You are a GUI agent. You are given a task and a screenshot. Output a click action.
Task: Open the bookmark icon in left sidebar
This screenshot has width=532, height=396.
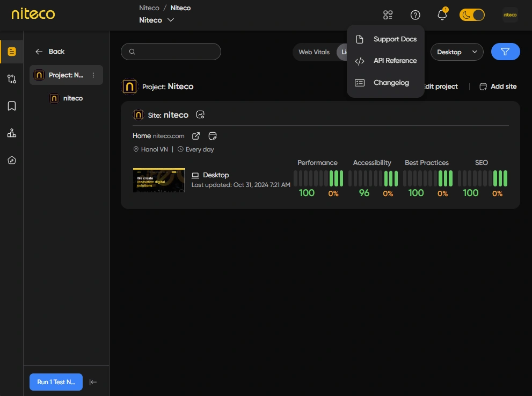coord(12,106)
